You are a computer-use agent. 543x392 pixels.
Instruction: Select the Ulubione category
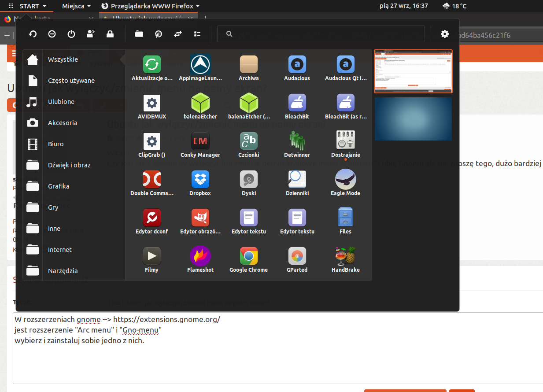point(74,102)
